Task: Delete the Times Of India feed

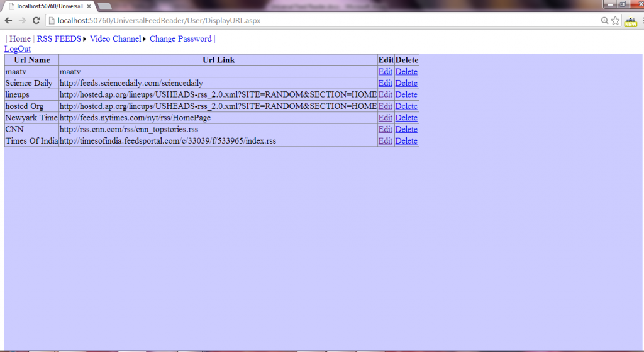Action: [406, 140]
